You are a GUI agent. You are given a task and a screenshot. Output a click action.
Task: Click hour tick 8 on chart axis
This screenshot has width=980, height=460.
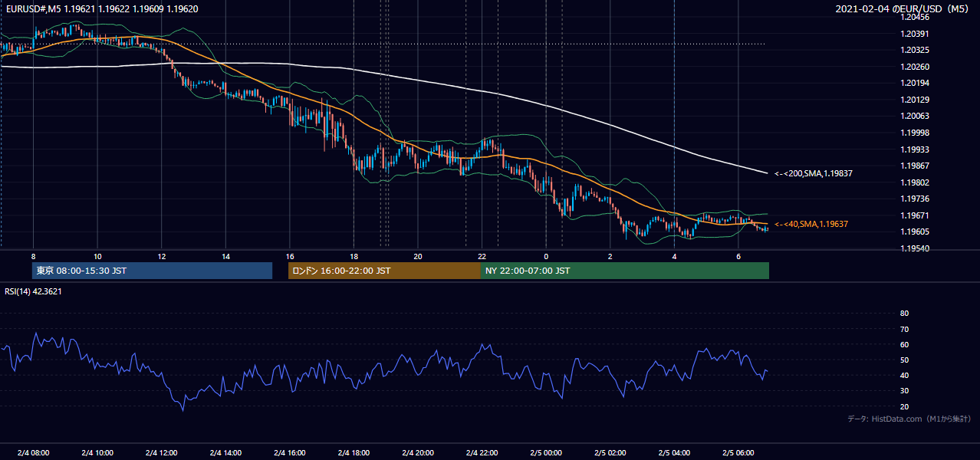pos(33,255)
